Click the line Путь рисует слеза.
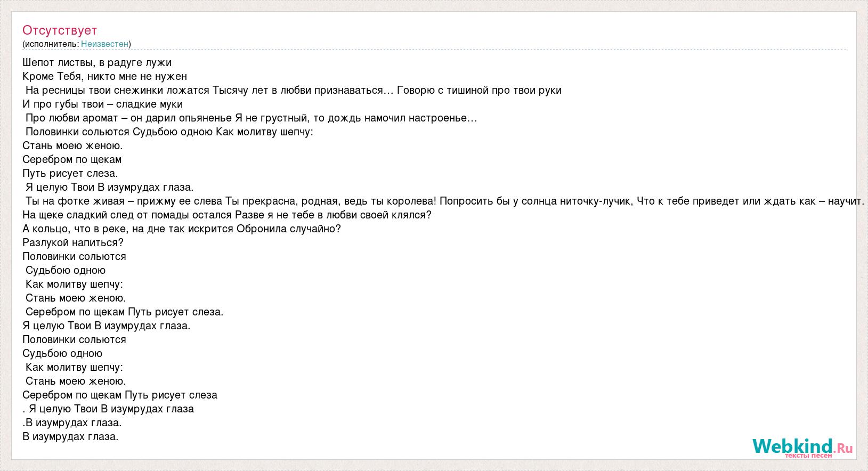Image resolution: width=868 pixels, height=471 pixels. [x=70, y=174]
